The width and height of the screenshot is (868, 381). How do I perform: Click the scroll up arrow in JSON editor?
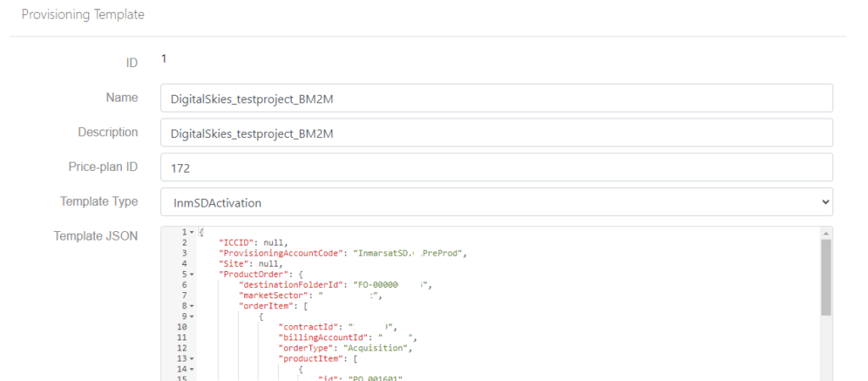click(826, 232)
